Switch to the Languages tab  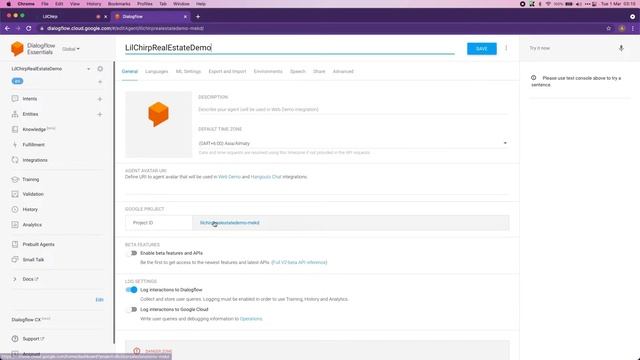coord(156,71)
